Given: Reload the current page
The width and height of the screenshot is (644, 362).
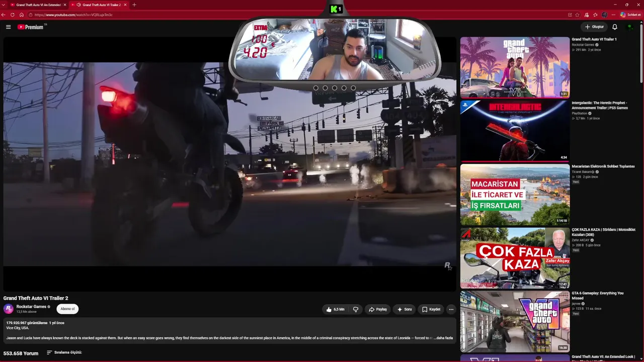Looking at the screenshot, I should tap(13, 15).
